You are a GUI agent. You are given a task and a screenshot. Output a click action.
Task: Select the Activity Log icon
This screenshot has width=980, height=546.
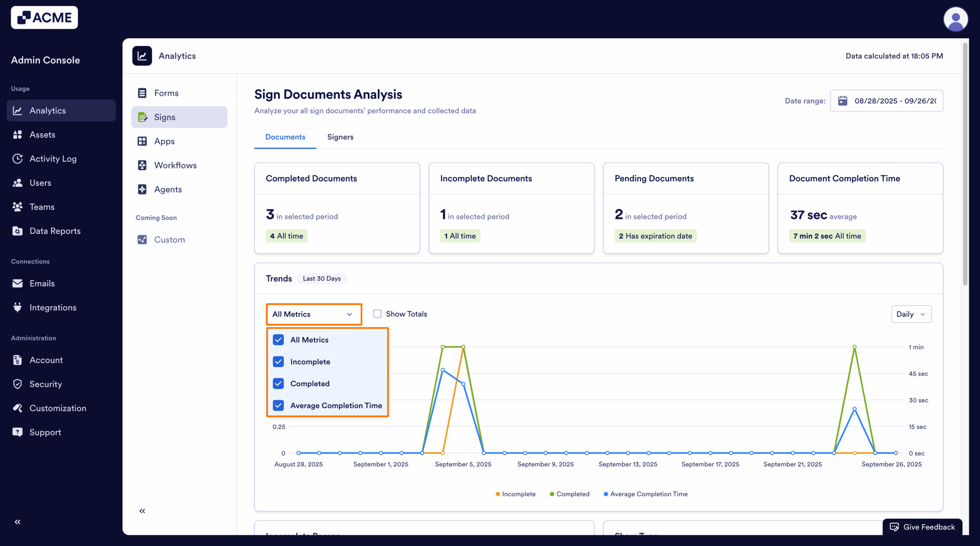pos(18,159)
